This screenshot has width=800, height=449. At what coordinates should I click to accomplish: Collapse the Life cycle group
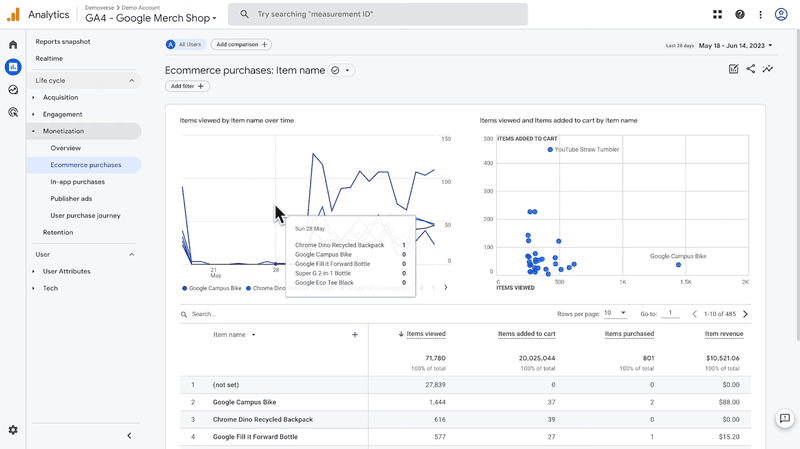[x=131, y=80]
